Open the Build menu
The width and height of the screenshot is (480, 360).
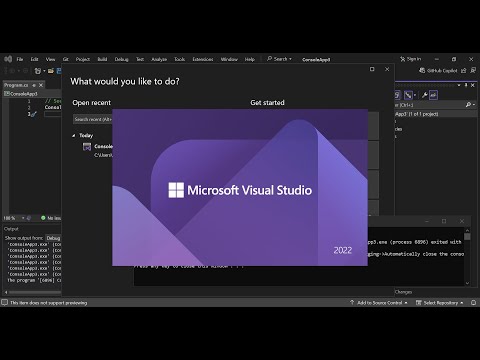pyautogui.click(x=102, y=59)
